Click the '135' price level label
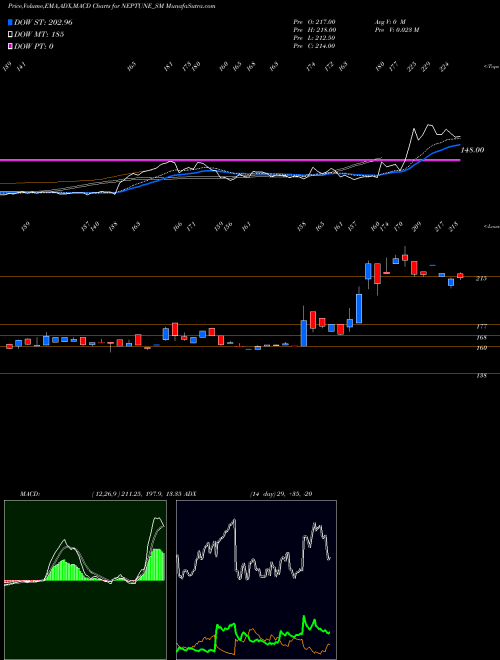 click(x=481, y=376)
